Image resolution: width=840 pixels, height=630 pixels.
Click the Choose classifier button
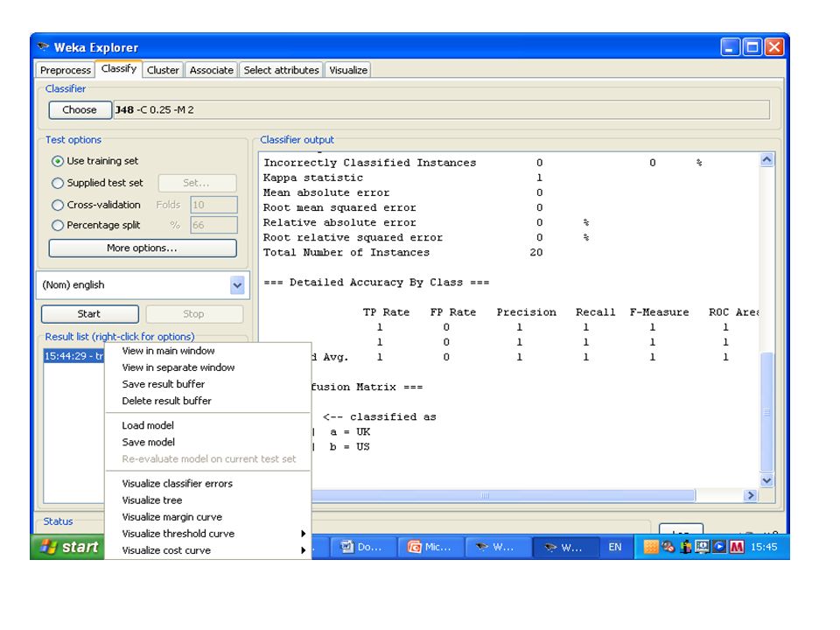tap(80, 110)
